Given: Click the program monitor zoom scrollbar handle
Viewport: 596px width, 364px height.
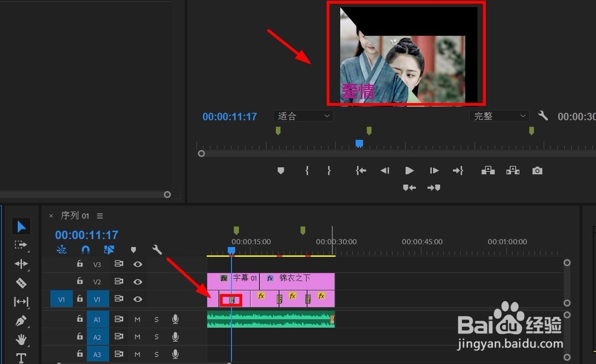Looking at the screenshot, I should coord(201,154).
